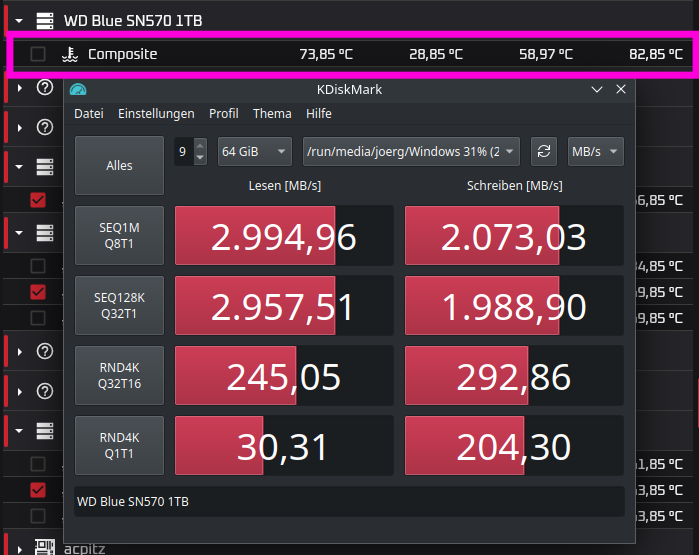This screenshot has width=699, height=555.
Task: Click the Composite maximum 82,85 °C
Action: coord(656,54)
